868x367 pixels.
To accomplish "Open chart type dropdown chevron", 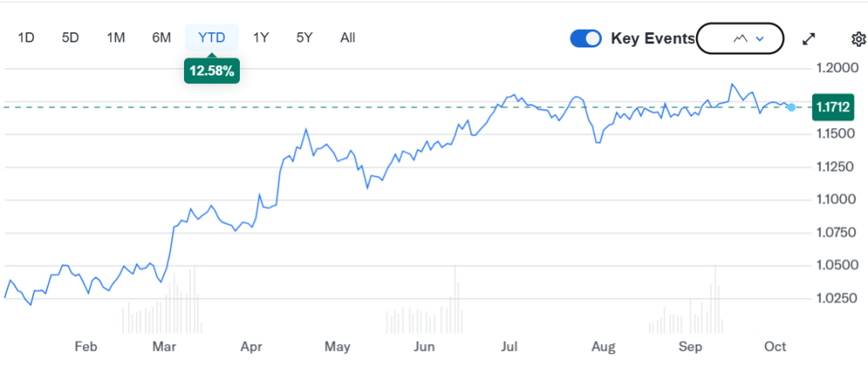I will [760, 38].
